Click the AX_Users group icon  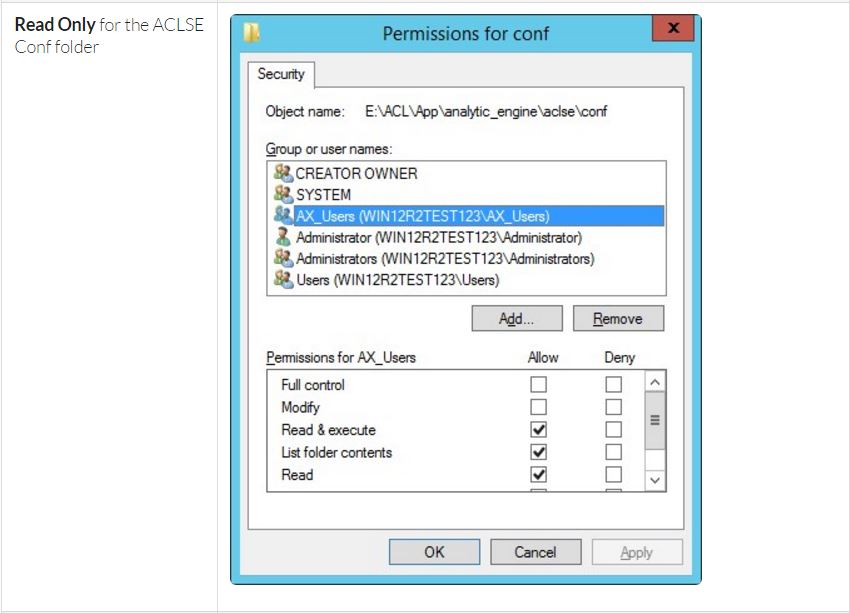(282, 216)
